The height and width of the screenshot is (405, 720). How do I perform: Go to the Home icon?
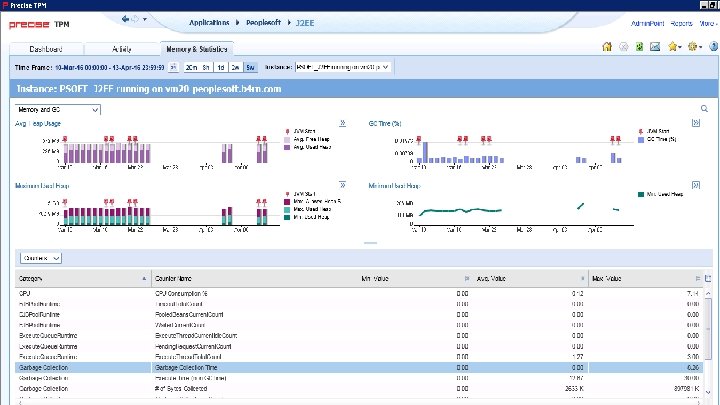(x=607, y=46)
